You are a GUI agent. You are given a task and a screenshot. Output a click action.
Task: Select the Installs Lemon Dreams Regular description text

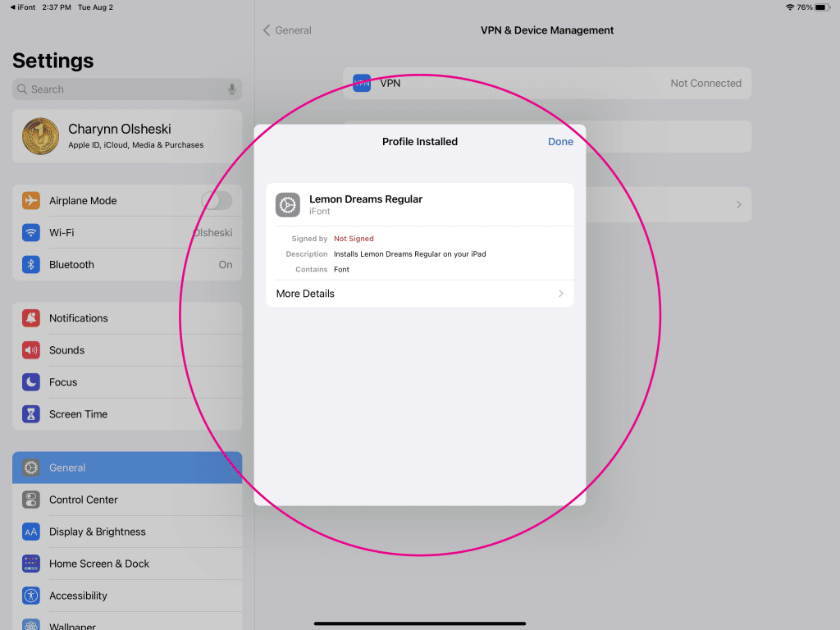pos(410,254)
